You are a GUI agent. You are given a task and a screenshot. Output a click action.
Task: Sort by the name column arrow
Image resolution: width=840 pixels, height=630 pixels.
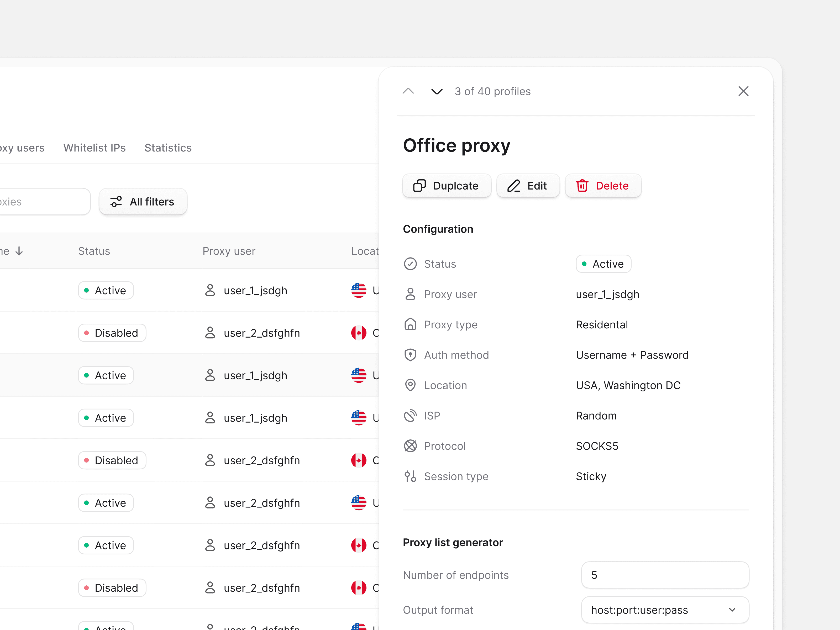pyautogui.click(x=19, y=251)
